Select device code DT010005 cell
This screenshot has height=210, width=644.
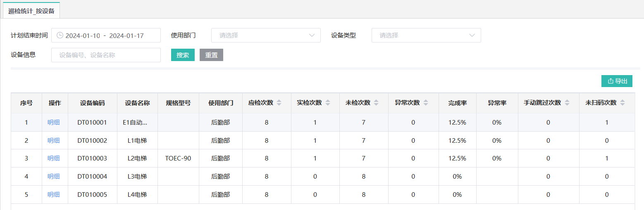click(x=92, y=194)
